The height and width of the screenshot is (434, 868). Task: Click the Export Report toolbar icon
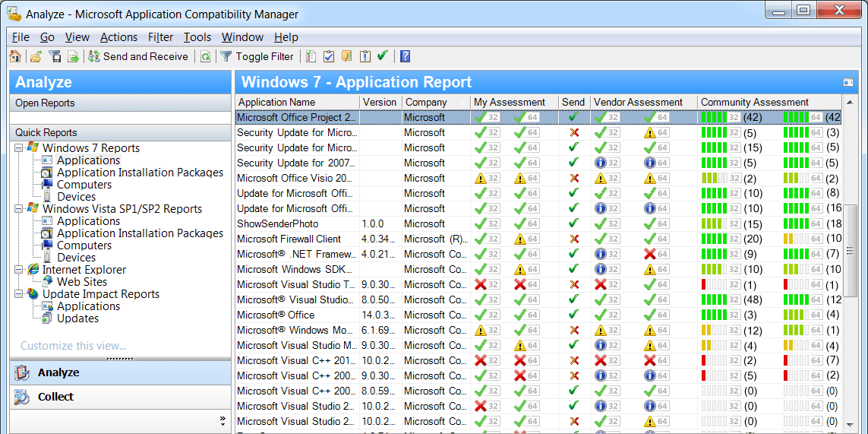click(73, 56)
